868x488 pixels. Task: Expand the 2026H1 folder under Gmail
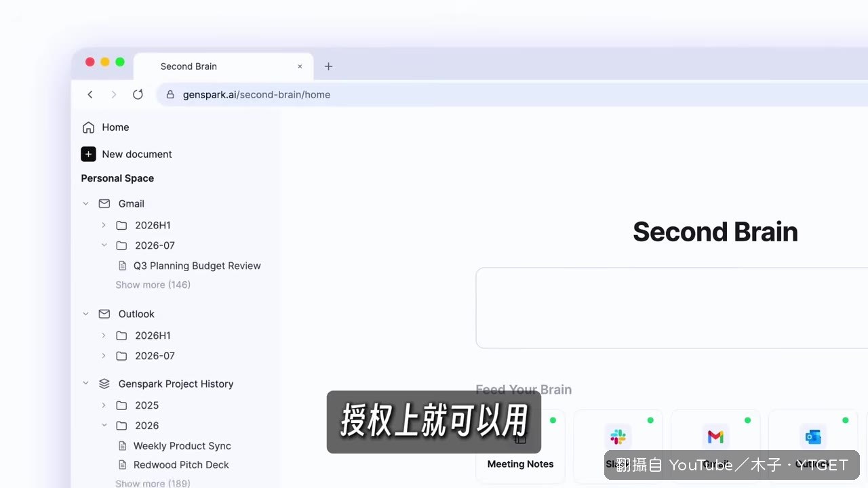(103, 225)
